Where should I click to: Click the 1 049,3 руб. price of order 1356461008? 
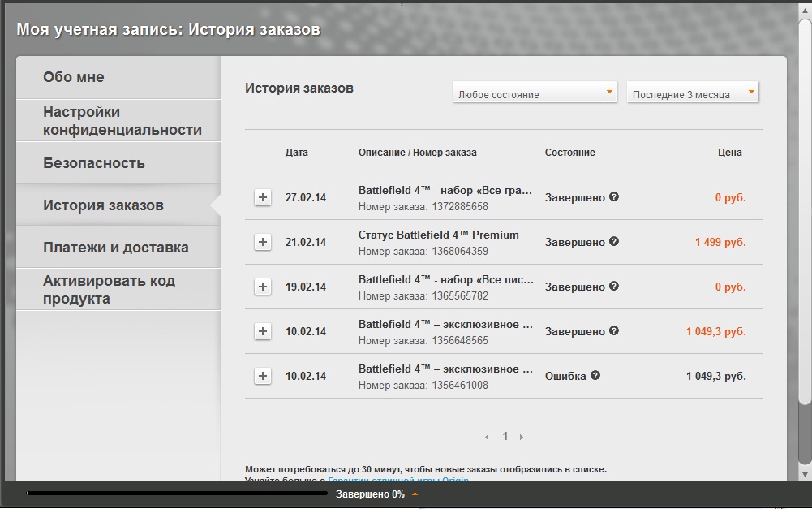pyautogui.click(x=716, y=376)
